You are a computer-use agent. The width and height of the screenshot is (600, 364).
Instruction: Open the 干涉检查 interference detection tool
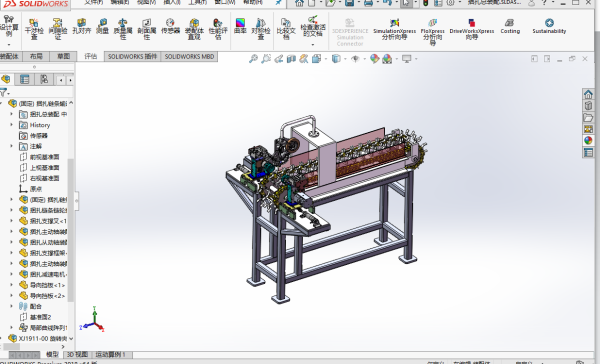(34, 28)
